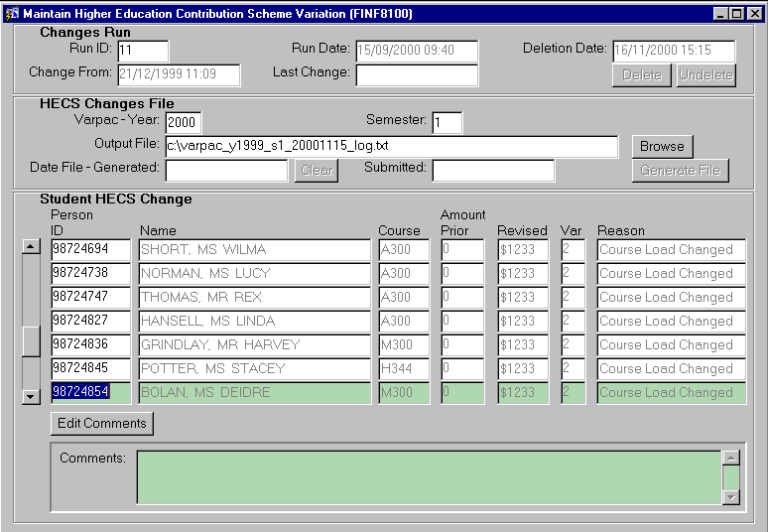The width and height of the screenshot is (768, 532).
Task: Click inside the green Comments text area
Action: [x=428, y=477]
